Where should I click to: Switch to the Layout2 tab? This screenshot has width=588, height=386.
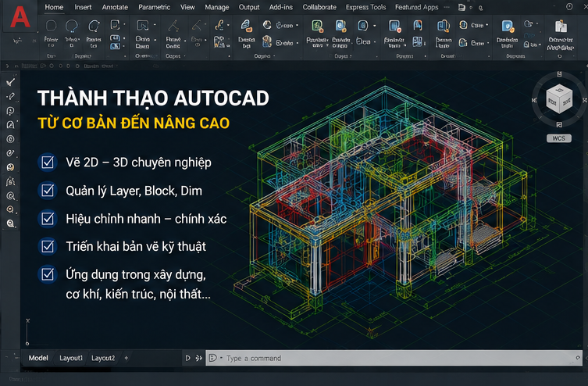click(103, 358)
